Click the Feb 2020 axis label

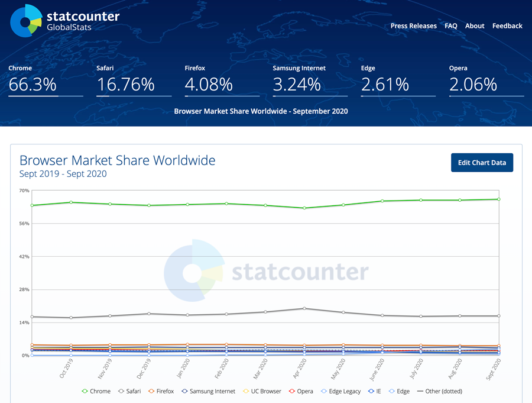[x=221, y=369]
